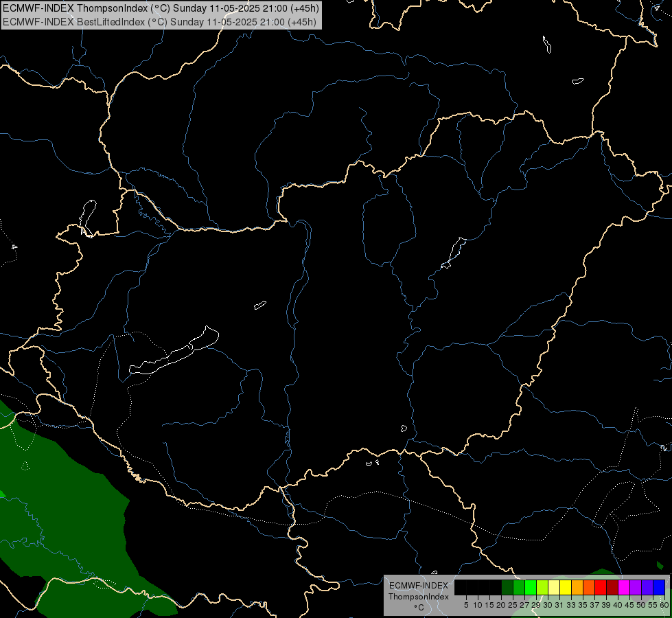The image size is (672, 618).
Task: Click the legend label "ECMWF-INDEX"
Action: point(419,586)
